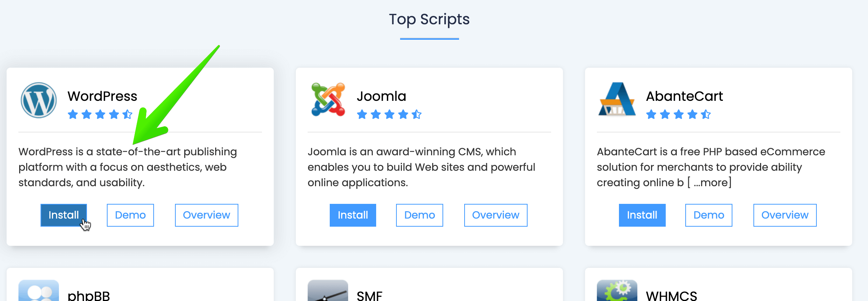This screenshot has width=868, height=301.
Task: Click the WHMCS gear logo icon
Action: (x=617, y=291)
